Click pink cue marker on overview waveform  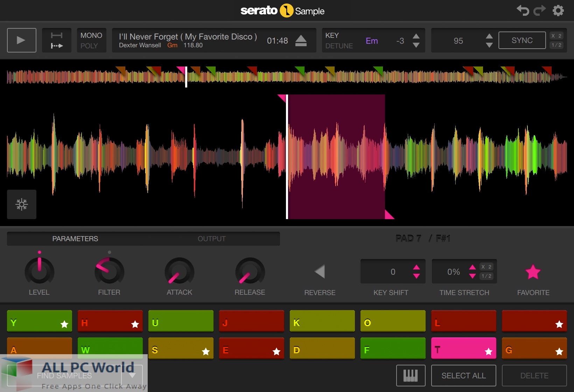[181, 70]
